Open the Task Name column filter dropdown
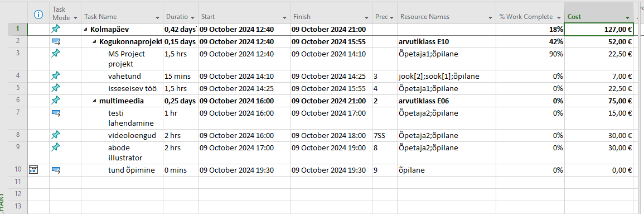644x214 pixels. tap(158, 17)
